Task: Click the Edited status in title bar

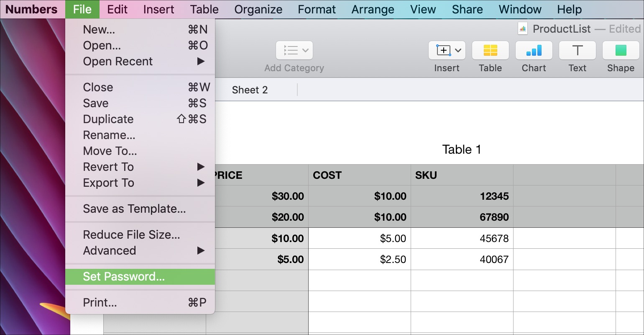Action: click(x=625, y=29)
